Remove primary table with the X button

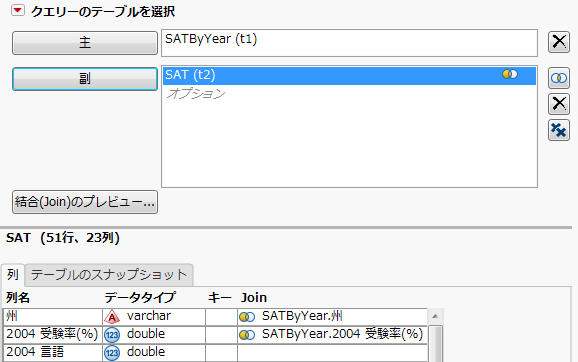click(559, 42)
